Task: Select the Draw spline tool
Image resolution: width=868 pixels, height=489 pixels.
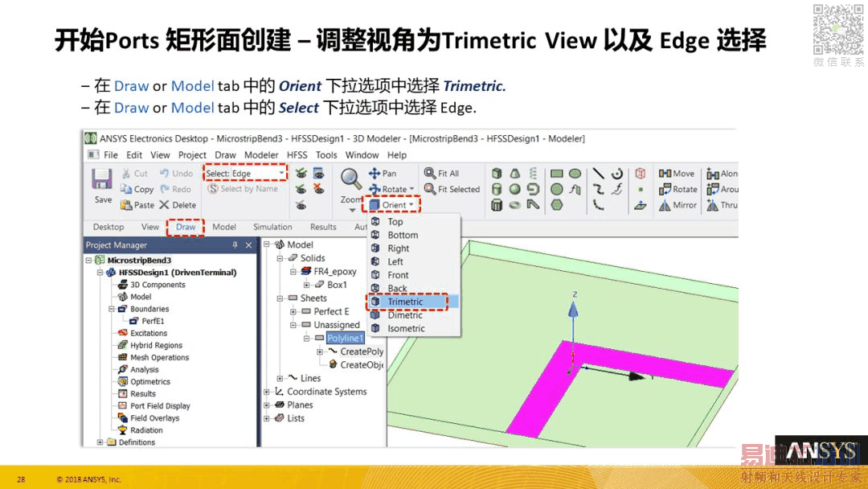Action: pyautogui.click(x=599, y=189)
